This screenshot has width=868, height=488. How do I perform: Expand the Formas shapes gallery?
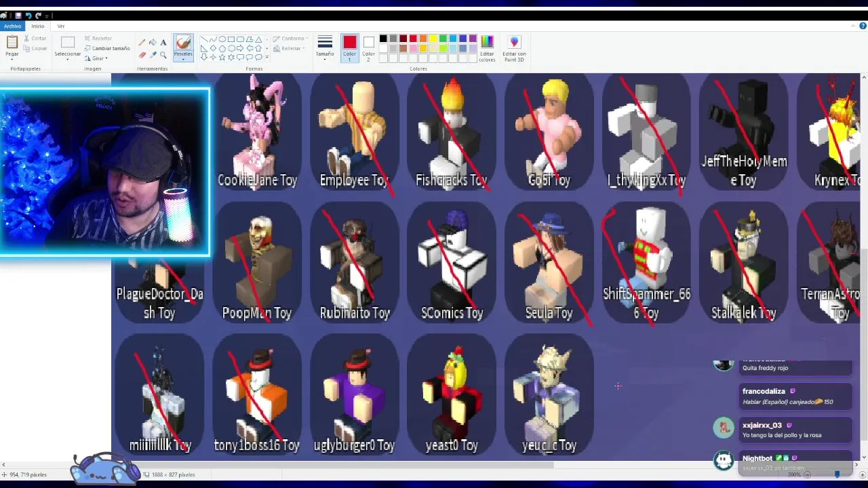coord(267,57)
